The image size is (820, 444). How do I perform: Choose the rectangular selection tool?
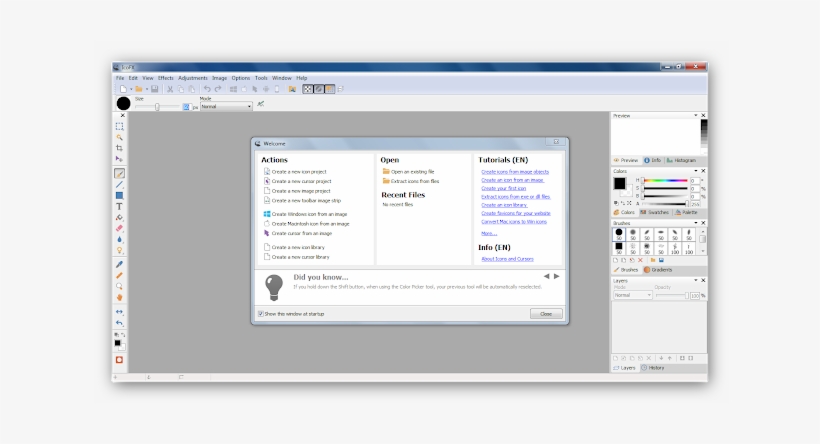click(x=119, y=126)
